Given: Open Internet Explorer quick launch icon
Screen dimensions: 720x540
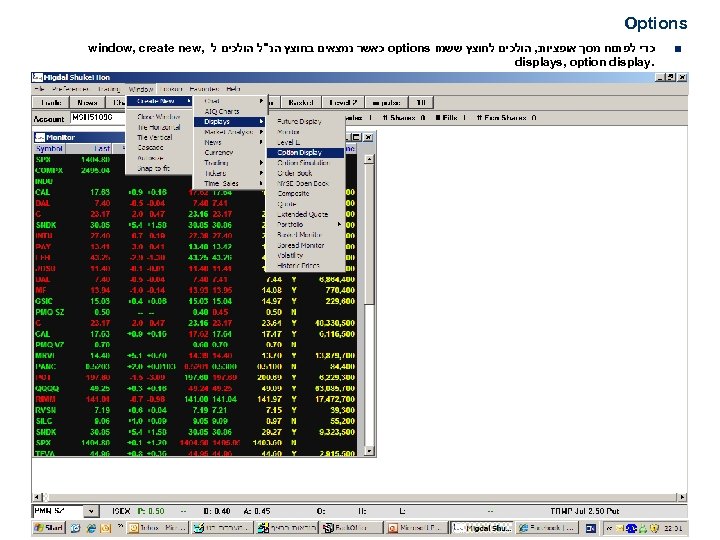Looking at the screenshot, I should [x=91, y=529].
